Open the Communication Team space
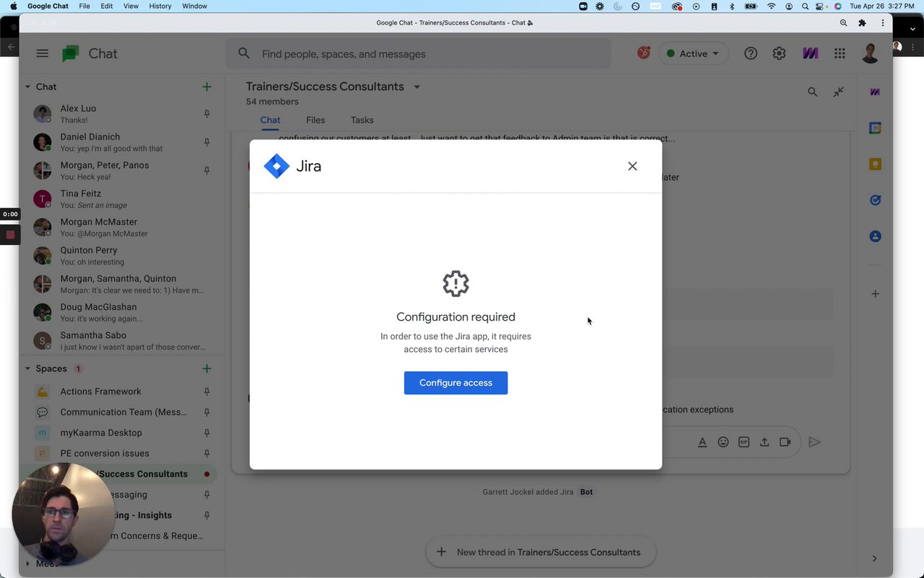The image size is (924, 578). click(x=121, y=412)
